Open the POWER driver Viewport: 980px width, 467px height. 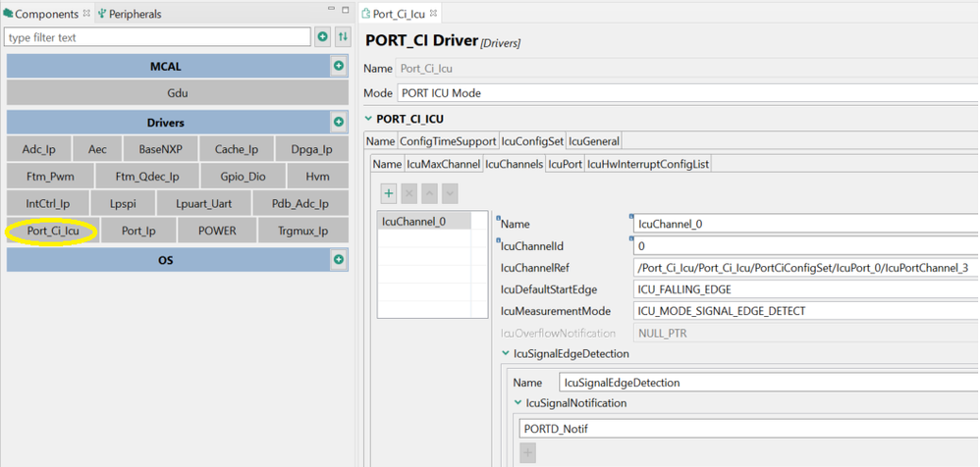click(217, 231)
